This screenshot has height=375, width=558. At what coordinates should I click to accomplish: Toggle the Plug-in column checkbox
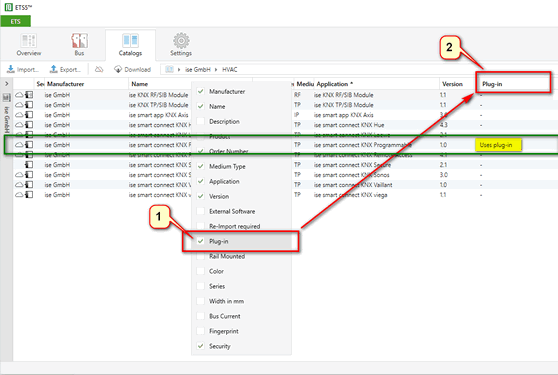(201, 241)
